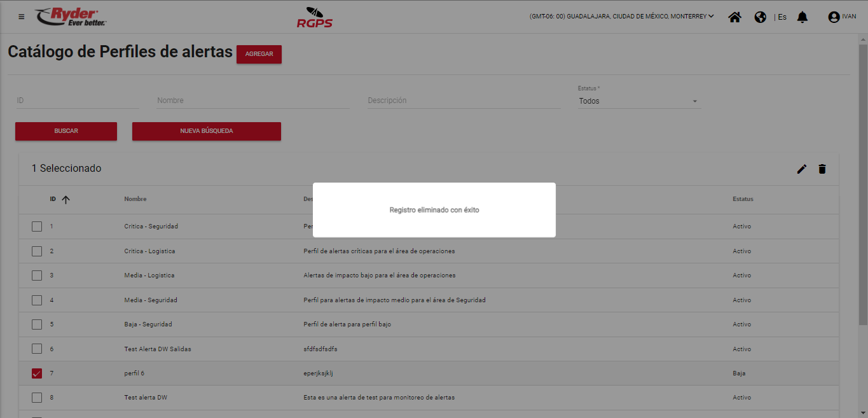This screenshot has height=418, width=868.
Task: Uncheck the box for perfil 6
Action: [x=37, y=373]
